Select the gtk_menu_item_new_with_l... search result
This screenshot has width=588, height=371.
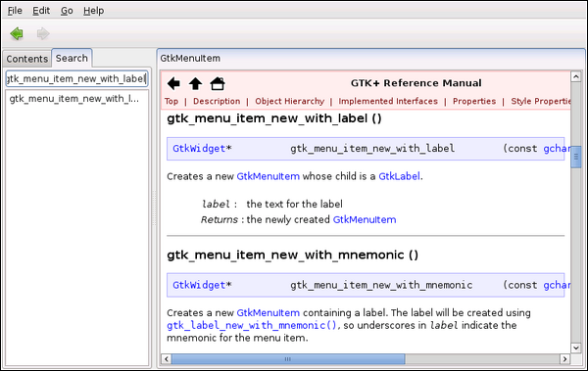76,99
